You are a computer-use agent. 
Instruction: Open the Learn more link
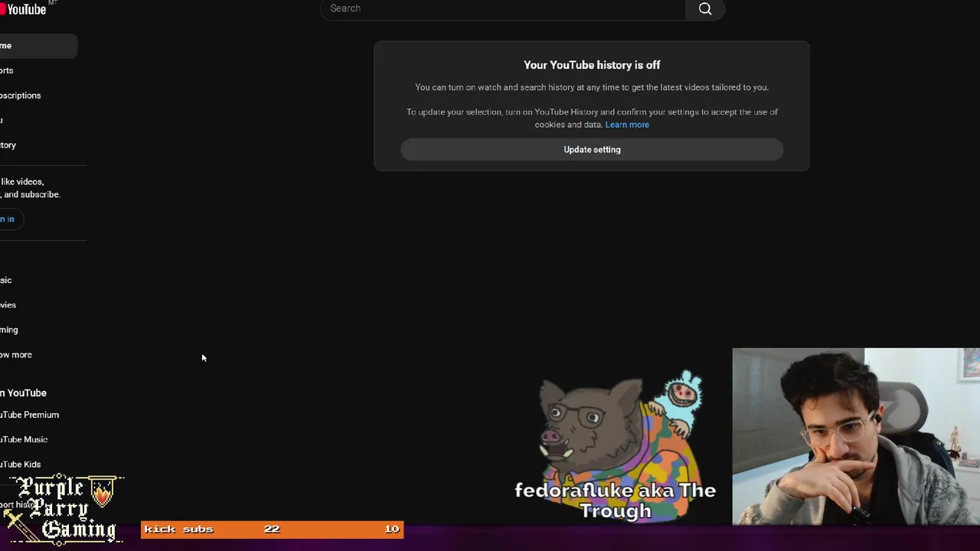627,125
